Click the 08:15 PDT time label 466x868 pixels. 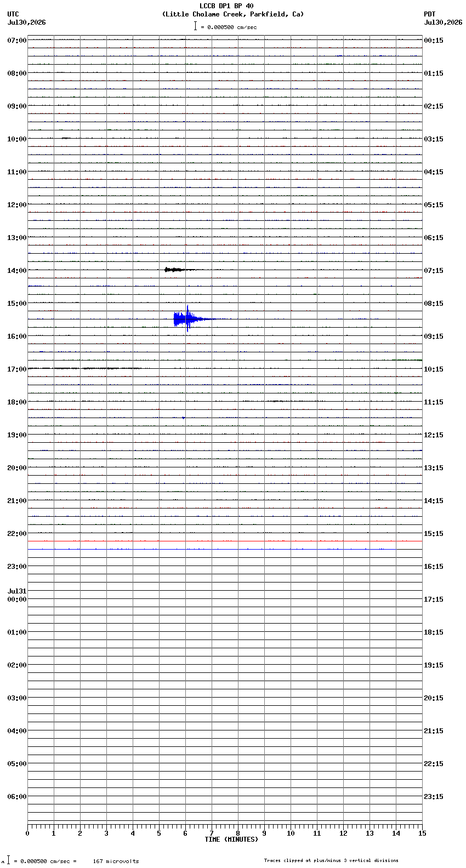434,304
